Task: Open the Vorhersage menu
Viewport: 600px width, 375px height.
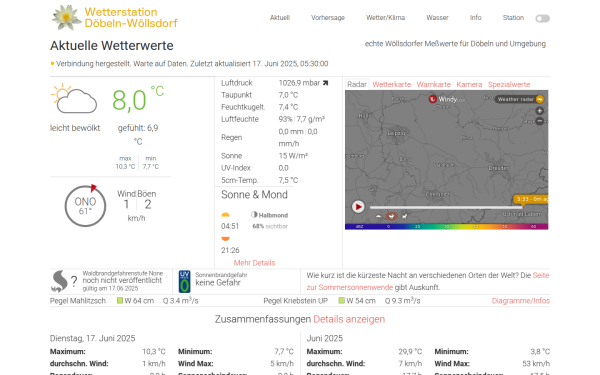Action: 328,18
